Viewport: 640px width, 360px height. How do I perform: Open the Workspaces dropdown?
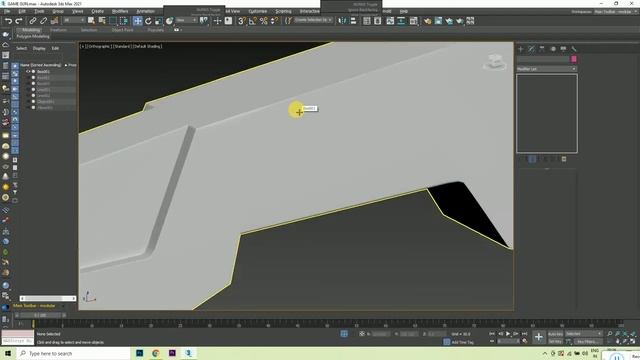pos(616,12)
